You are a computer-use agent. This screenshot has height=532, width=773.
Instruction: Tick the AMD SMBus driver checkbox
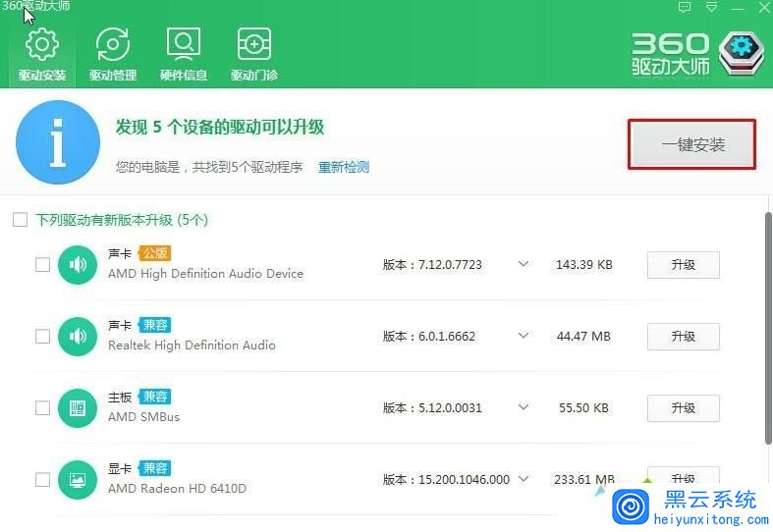42,407
